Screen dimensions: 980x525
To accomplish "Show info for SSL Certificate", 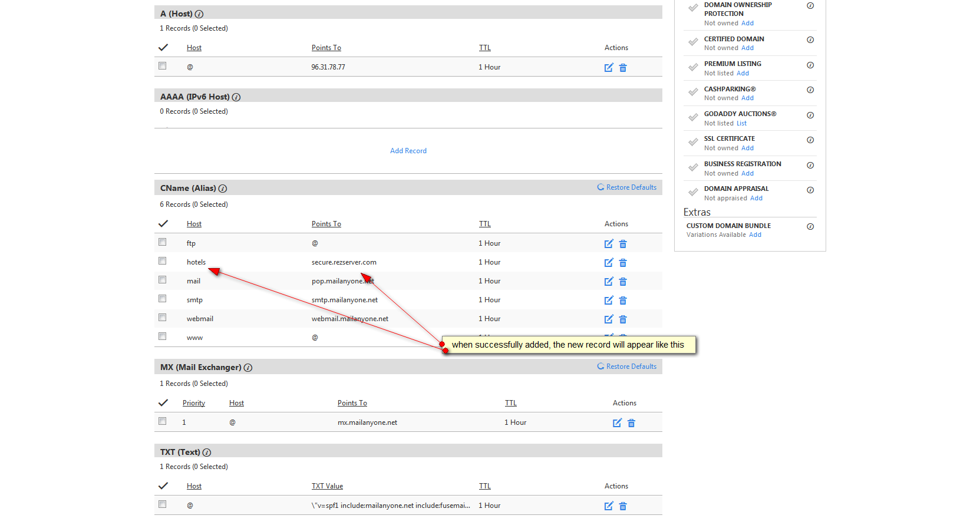I will click(810, 140).
